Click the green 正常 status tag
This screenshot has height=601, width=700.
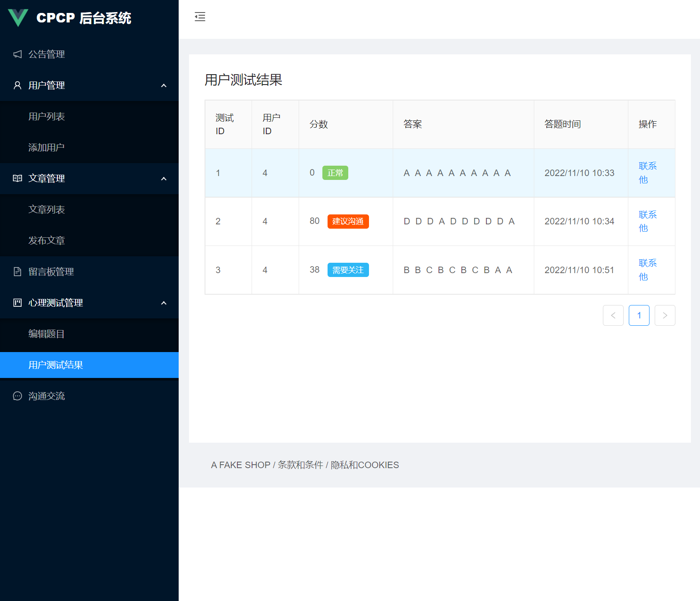pos(335,173)
